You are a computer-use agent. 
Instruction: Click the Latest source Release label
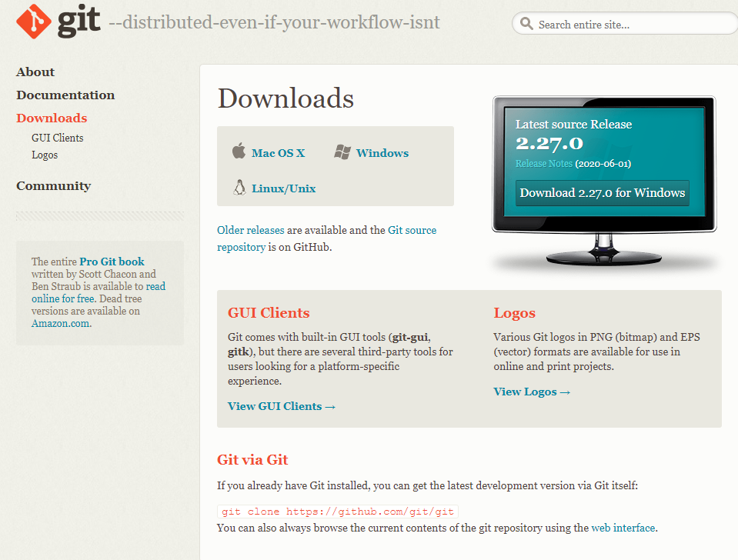[573, 125]
